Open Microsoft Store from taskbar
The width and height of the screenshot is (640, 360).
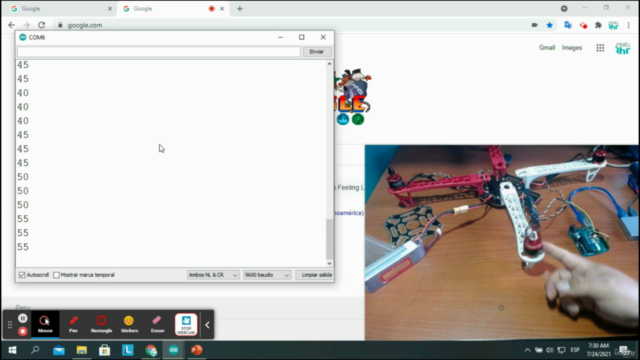104,350
